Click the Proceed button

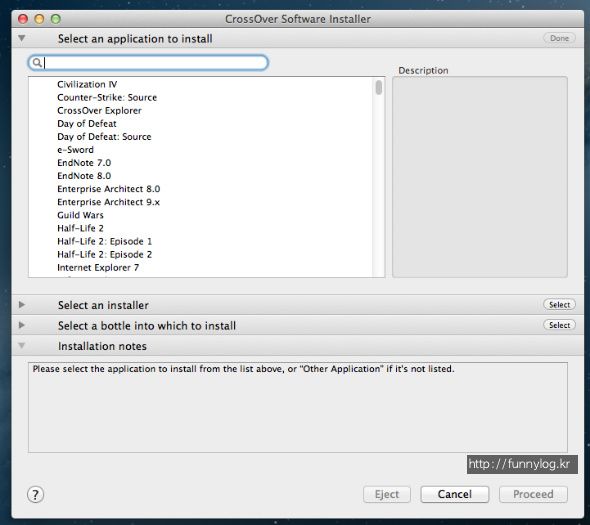[533, 494]
